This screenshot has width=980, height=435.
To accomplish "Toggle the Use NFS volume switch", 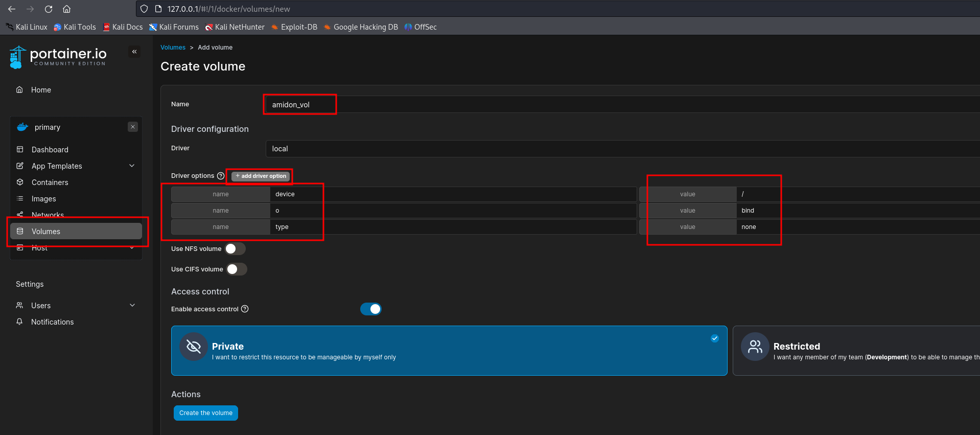I will (x=235, y=248).
